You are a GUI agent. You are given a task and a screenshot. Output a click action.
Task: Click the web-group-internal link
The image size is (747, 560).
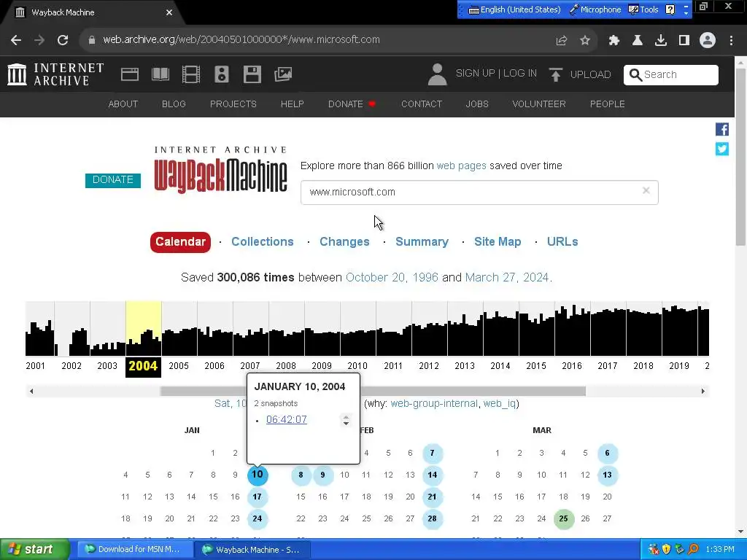click(x=434, y=404)
